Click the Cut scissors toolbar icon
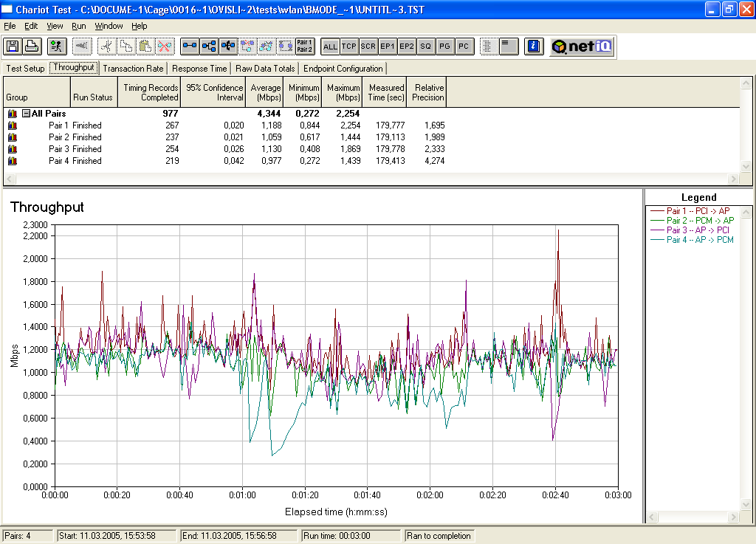 tap(106, 47)
